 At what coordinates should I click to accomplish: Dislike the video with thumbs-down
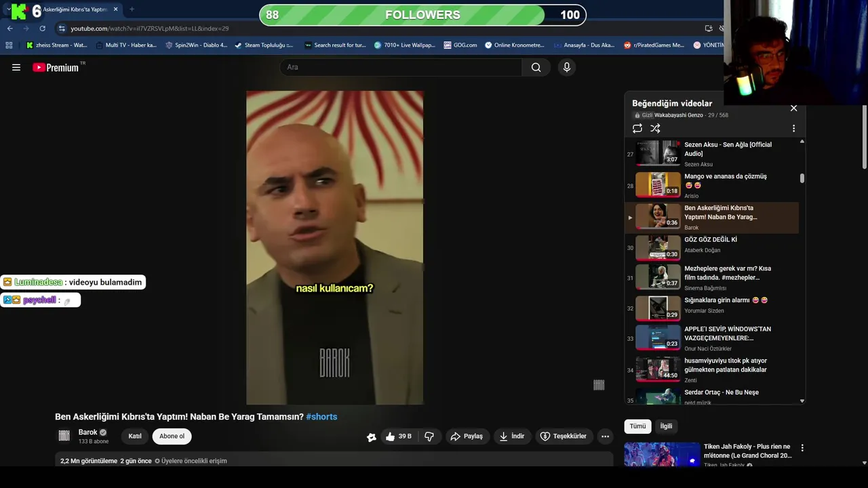click(429, 436)
